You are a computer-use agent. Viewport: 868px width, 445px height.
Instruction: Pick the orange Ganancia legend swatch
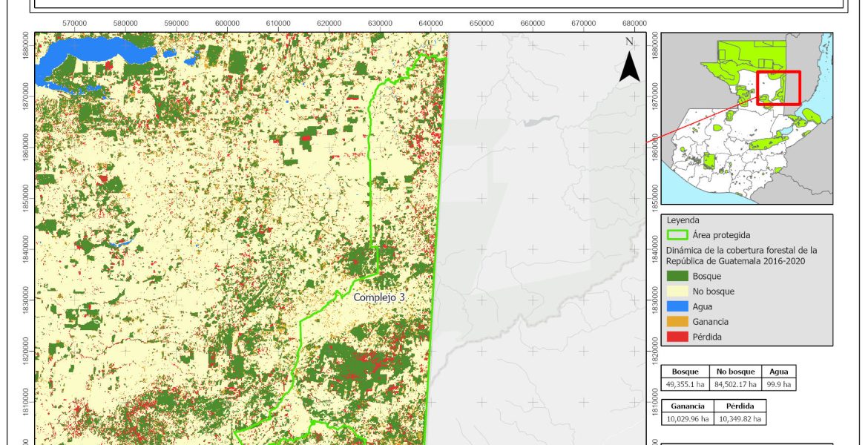click(676, 322)
